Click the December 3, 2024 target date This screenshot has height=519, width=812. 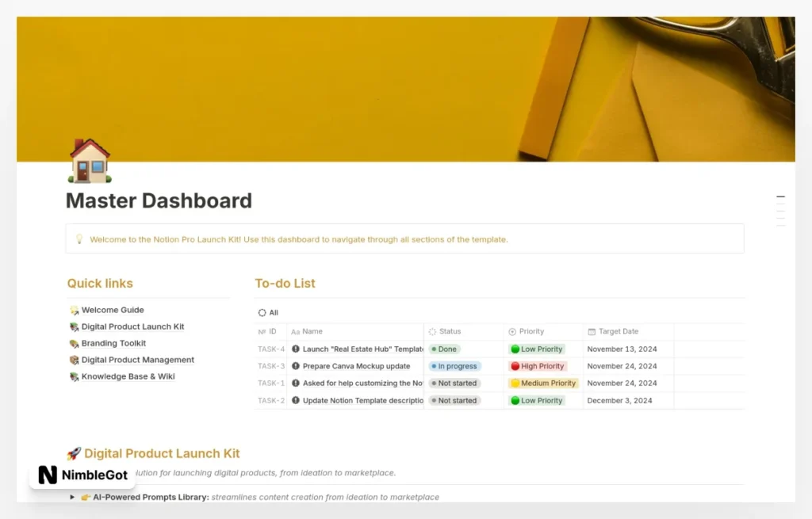pos(619,400)
